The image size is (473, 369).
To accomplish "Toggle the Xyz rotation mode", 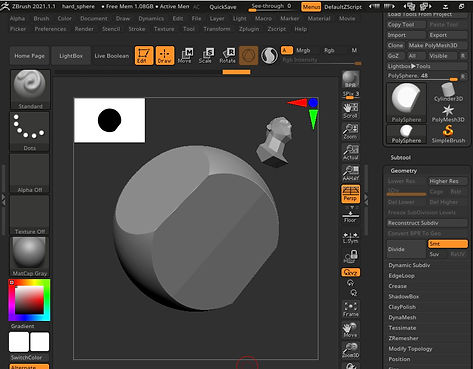I will [350, 272].
